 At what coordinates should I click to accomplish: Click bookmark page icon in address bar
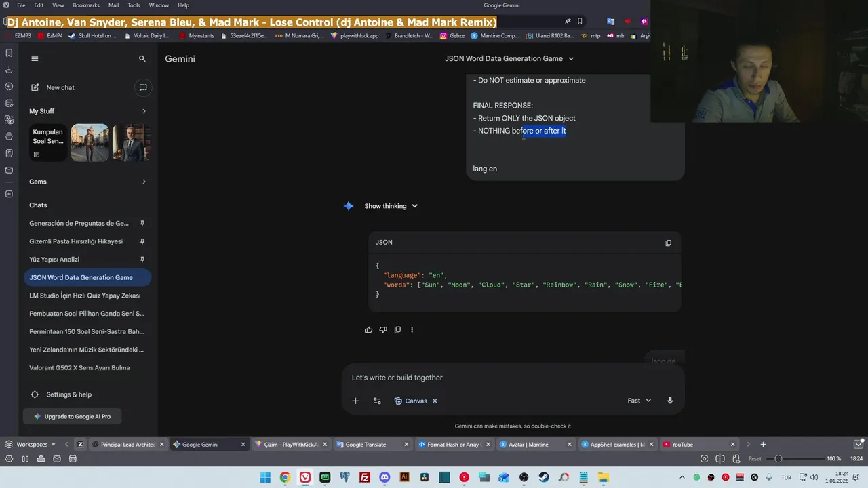point(580,21)
